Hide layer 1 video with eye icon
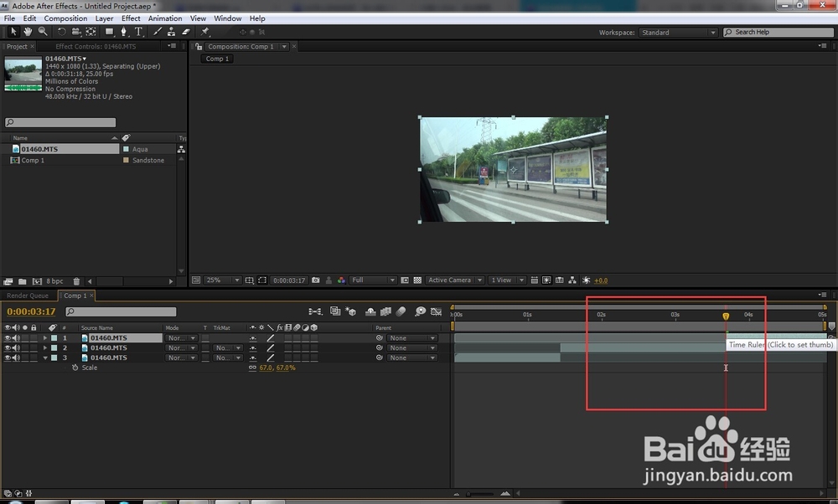Screen dimensions: 838x504 click(x=8, y=338)
